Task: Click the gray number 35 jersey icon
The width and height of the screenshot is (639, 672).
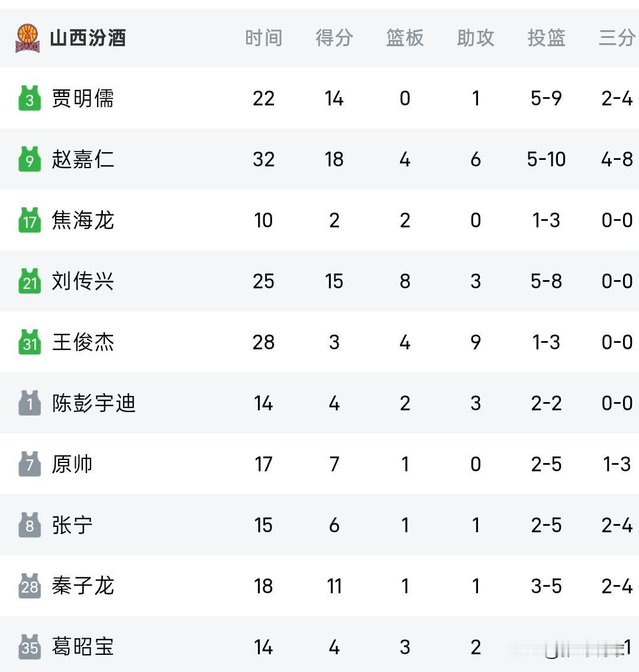Action: (30, 647)
